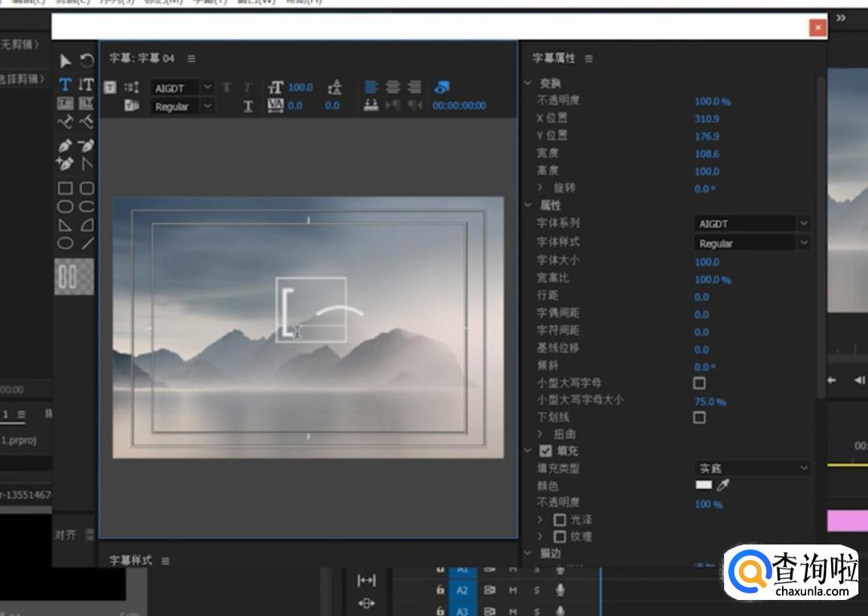Enable the 小型大写字母 checkbox
Viewport: 868px width, 616px height.
pos(699,383)
